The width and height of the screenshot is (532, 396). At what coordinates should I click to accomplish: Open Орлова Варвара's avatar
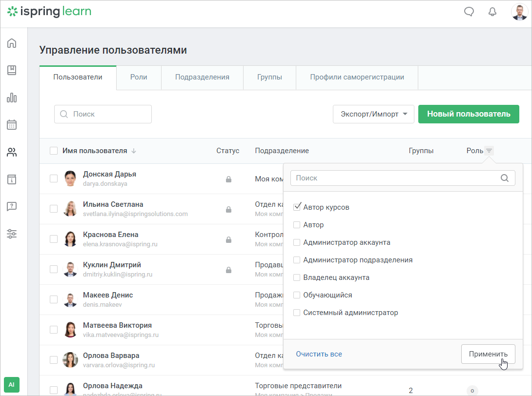click(70, 360)
